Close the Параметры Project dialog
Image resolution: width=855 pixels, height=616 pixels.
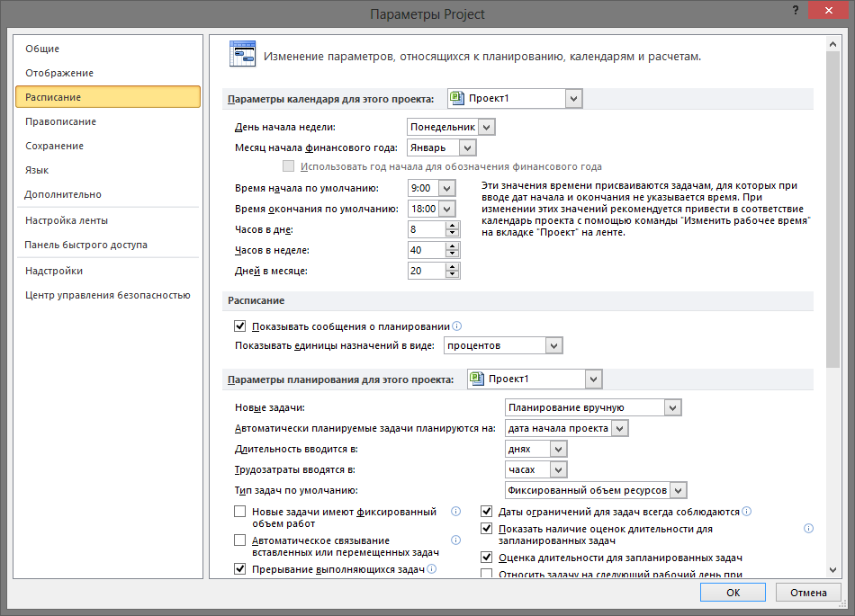(x=828, y=11)
